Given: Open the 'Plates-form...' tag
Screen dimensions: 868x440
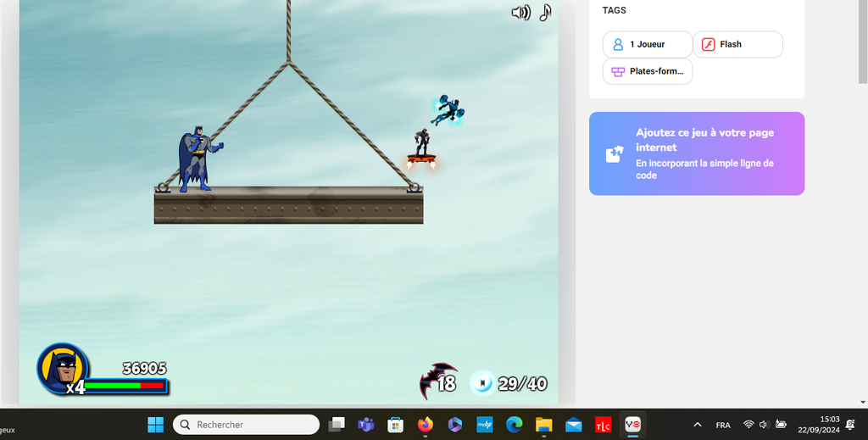Looking at the screenshot, I should pos(647,71).
